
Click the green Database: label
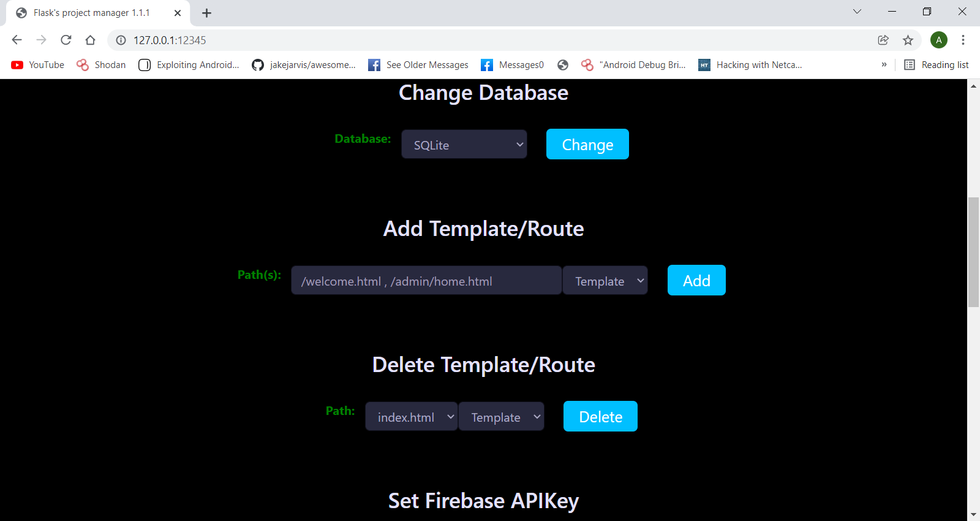[363, 139]
